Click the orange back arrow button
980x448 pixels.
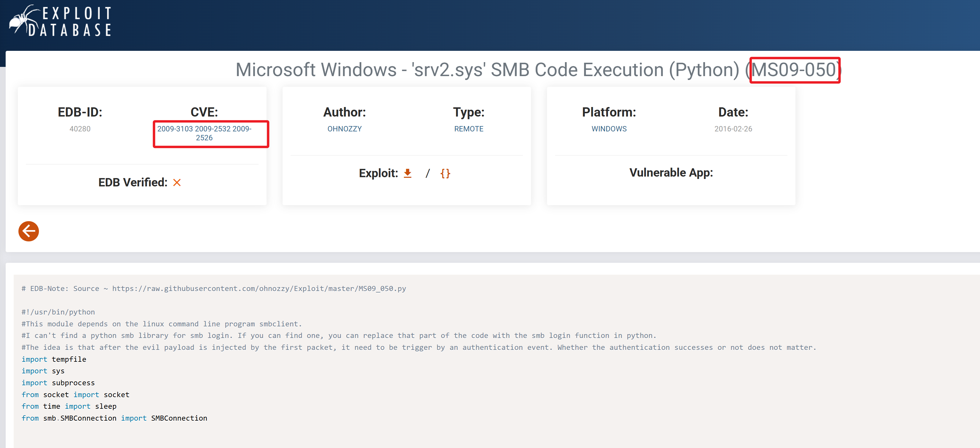point(29,231)
